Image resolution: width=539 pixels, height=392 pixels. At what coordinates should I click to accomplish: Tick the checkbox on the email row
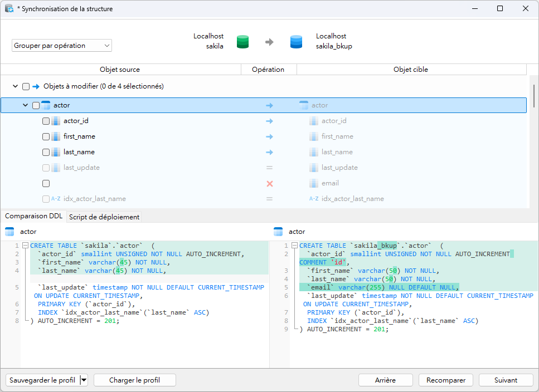tap(46, 183)
